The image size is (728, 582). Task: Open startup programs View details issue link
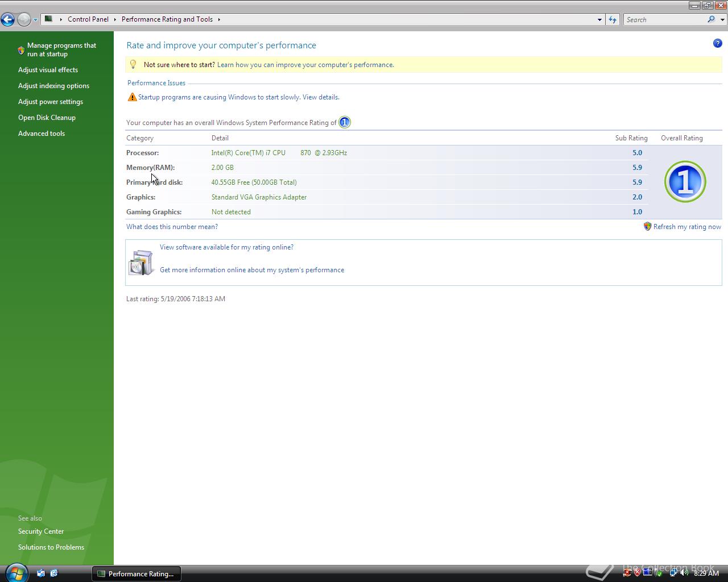click(x=239, y=97)
